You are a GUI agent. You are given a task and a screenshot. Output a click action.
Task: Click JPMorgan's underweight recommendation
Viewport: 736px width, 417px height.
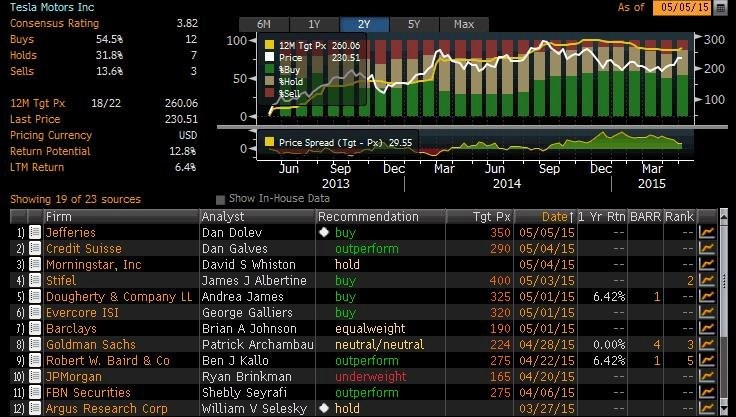370,377
